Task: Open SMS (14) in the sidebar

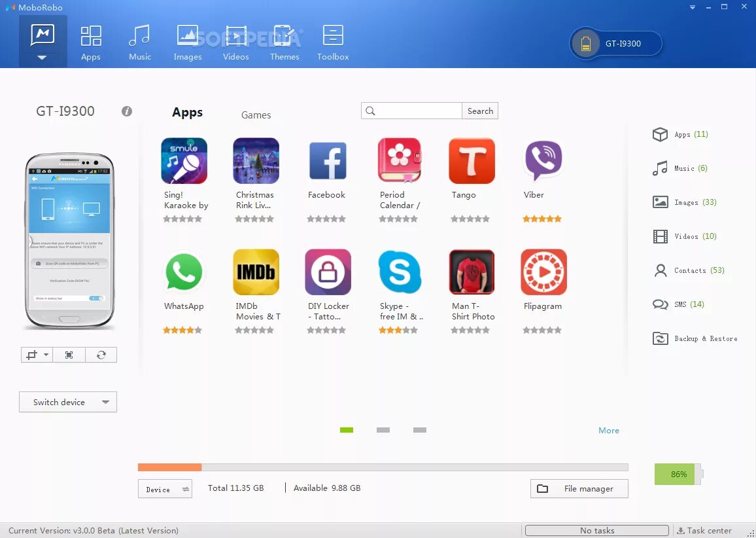Action: tap(678, 304)
